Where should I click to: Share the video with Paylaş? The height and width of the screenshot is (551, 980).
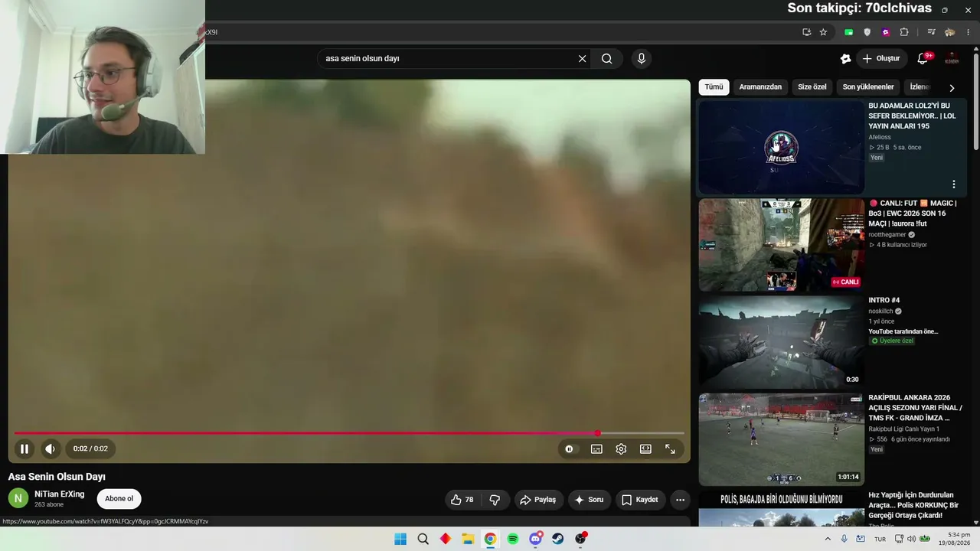538,500
